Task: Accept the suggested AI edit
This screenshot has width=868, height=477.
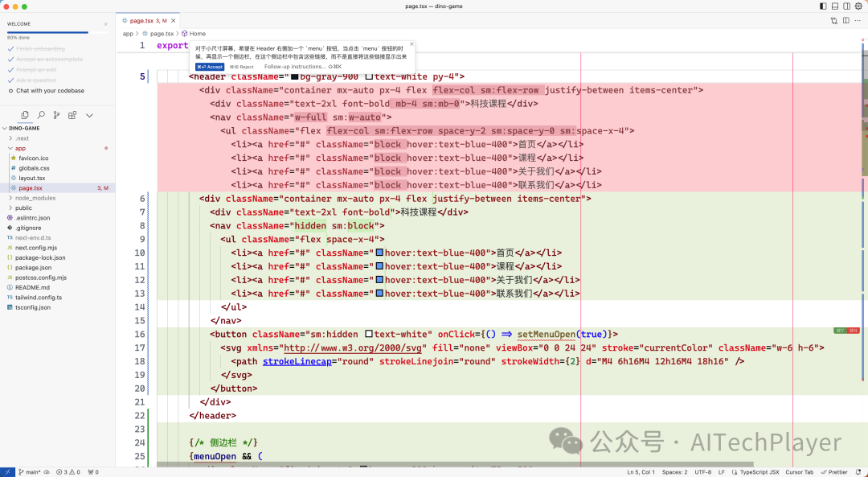Action: pos(210,67)
